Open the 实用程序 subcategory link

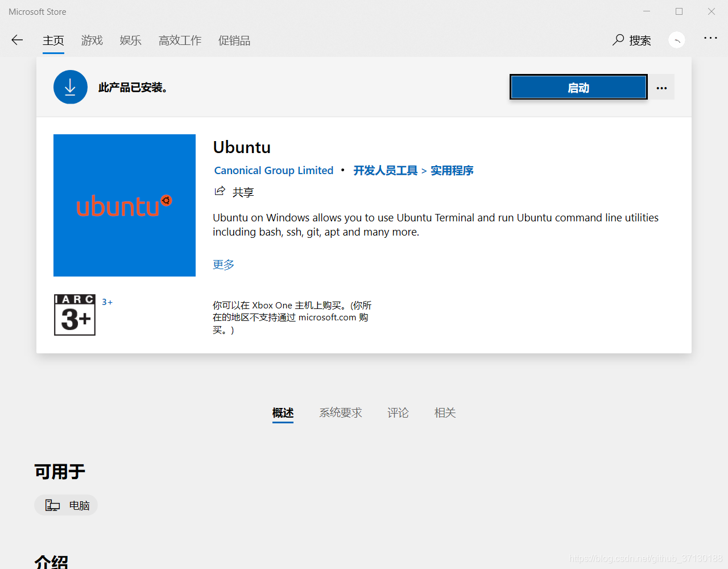(452, 170)
